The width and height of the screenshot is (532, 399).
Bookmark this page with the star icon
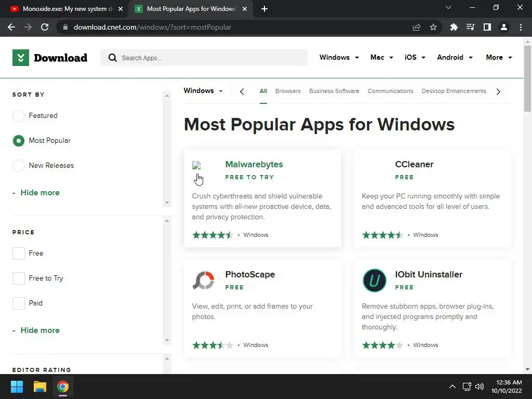click(x=433, y=27)
